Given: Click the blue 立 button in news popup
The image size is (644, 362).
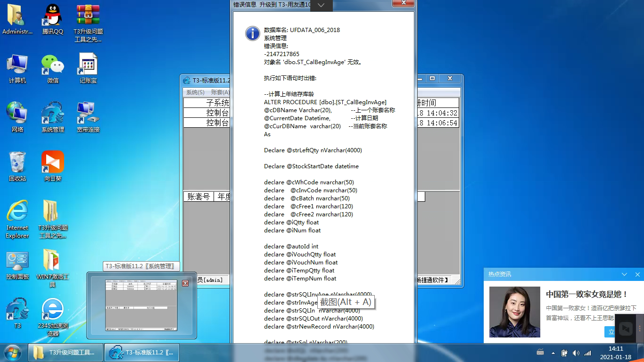Looking at the screenshot, I should [x=610, y=332].
